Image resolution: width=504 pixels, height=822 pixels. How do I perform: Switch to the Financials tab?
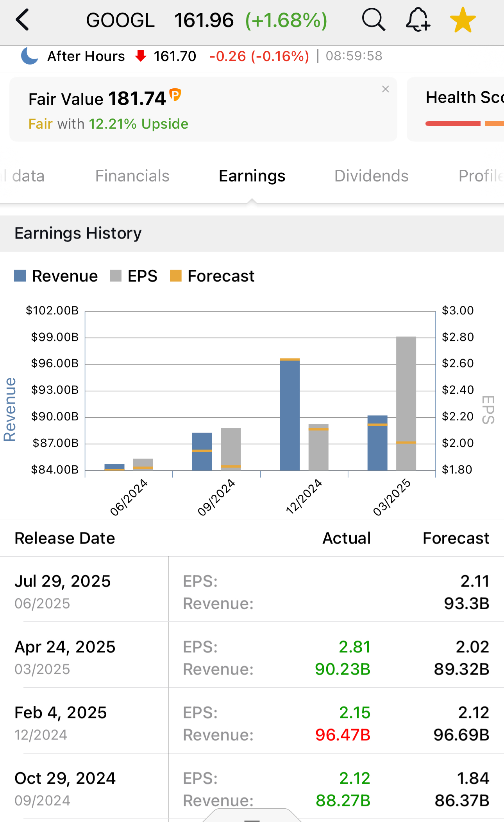coord(132,176)
